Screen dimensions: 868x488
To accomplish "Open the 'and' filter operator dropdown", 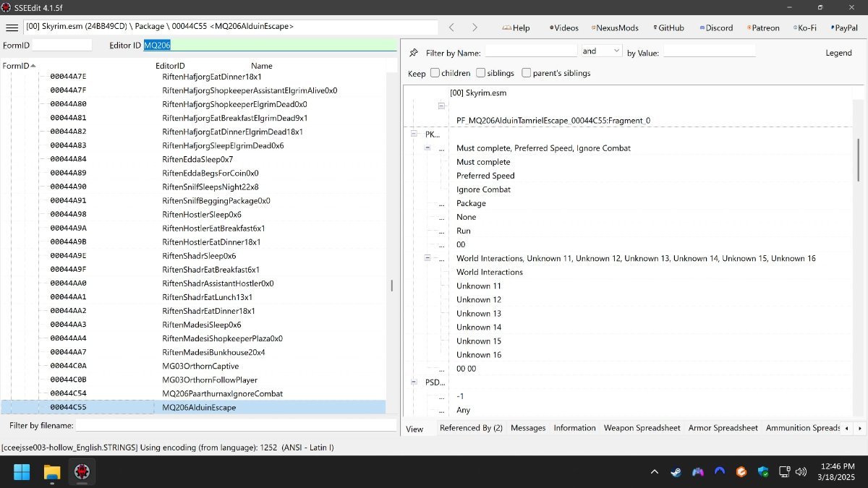I will 602,51.
